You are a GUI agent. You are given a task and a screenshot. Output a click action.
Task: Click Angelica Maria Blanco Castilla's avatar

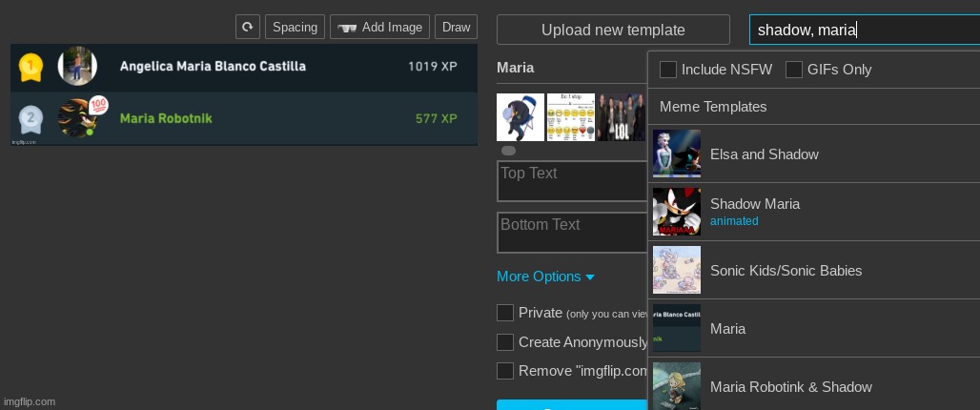coord(77,66)
